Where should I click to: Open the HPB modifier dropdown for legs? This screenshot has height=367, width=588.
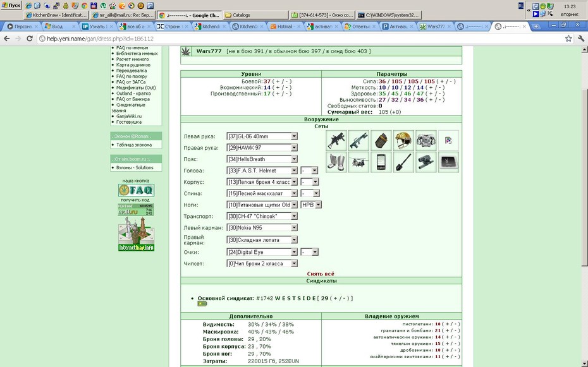[311, 205]
